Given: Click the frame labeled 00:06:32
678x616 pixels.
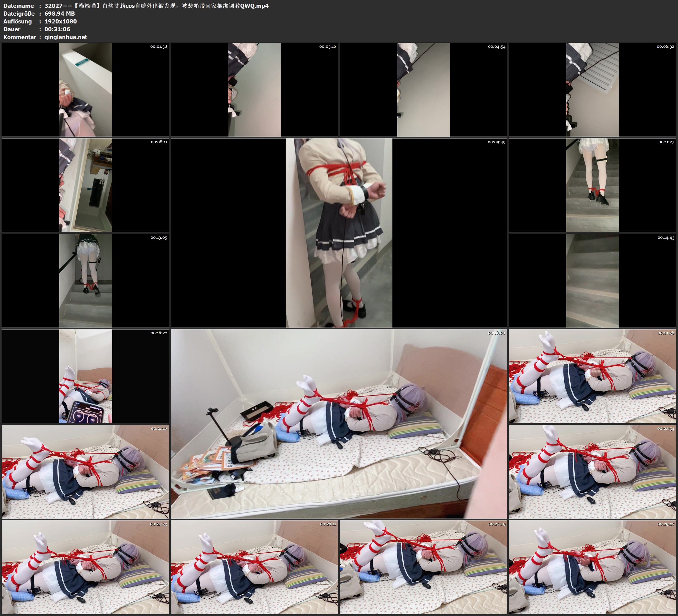Looking at the screenshot, I should [592, 89].
